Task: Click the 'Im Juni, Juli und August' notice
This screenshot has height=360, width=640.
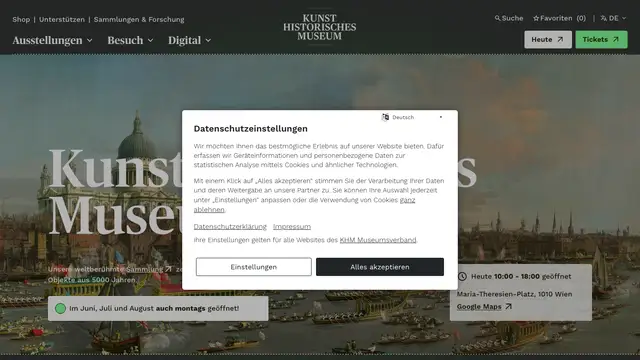Action: [158, 309]
